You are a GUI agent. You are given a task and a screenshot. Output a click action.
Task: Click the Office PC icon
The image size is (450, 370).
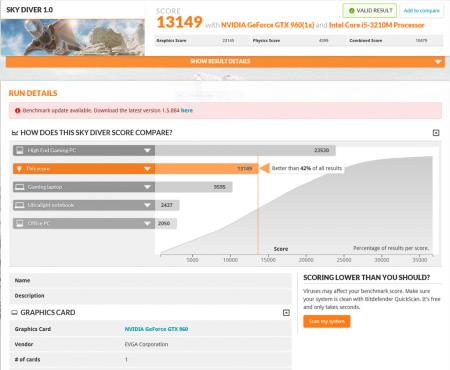pos(20,223)
